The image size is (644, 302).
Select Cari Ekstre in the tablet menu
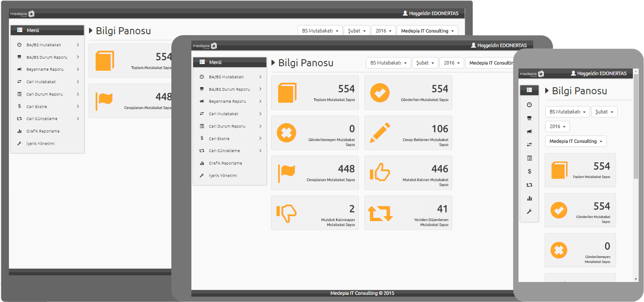click(x=219, y=139)
